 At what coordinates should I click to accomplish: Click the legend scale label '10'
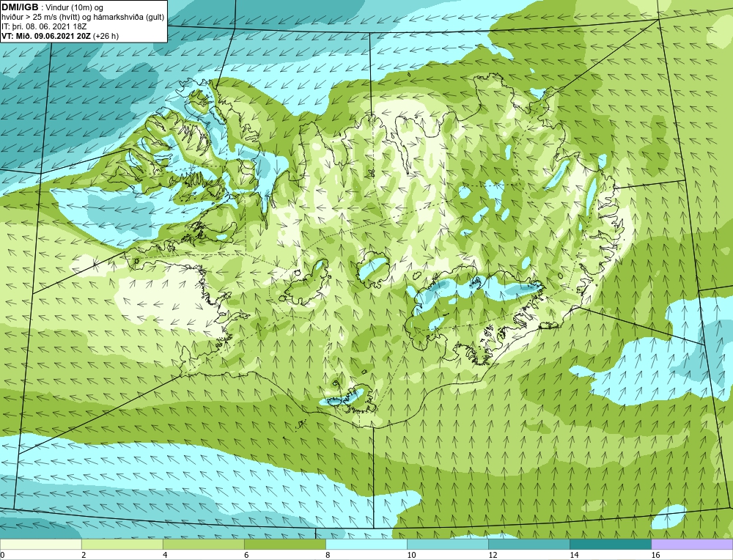[x=411, y=555]
